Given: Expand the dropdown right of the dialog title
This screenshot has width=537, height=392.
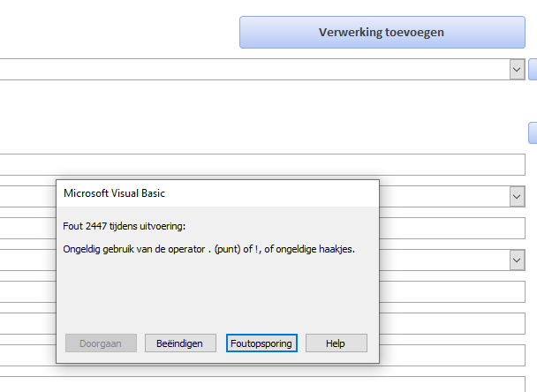Looking at the screenshot, I should [518, 197].
